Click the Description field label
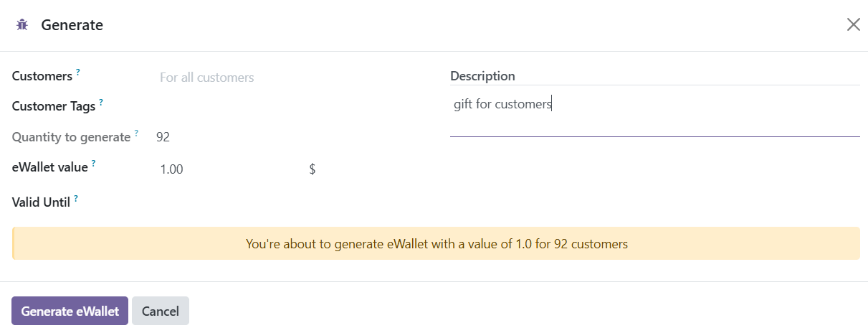 click(482, 76)
